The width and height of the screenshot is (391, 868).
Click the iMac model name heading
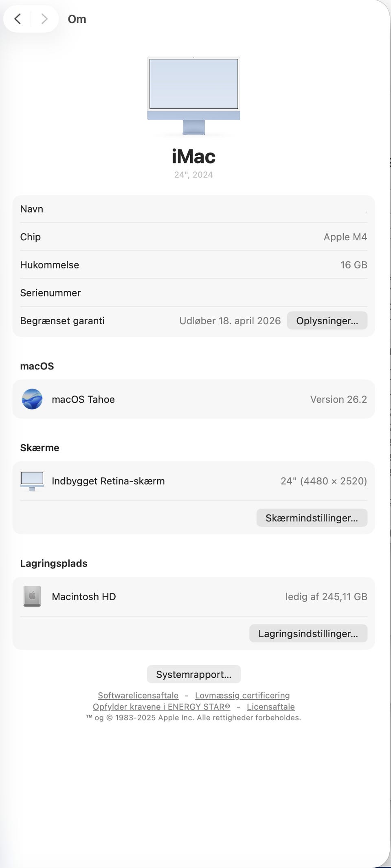point(193,157)
